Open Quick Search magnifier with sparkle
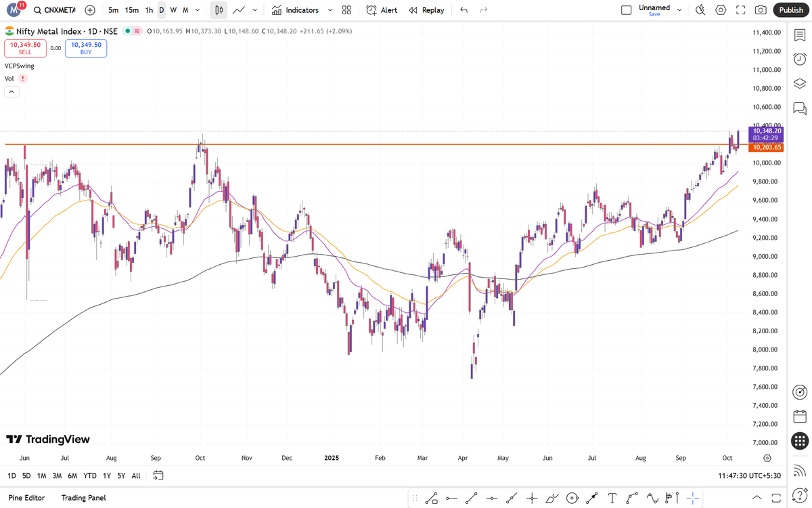 point(700,10)
